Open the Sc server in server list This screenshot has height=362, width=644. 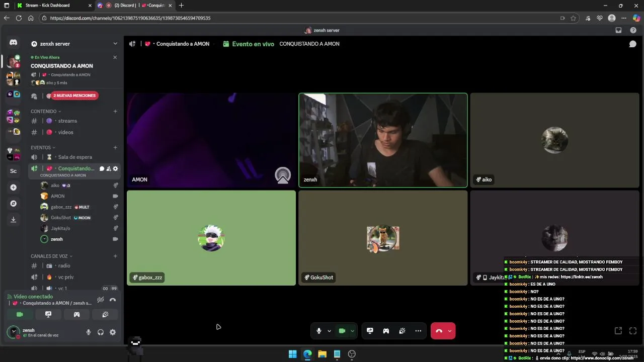click(14, 171)
